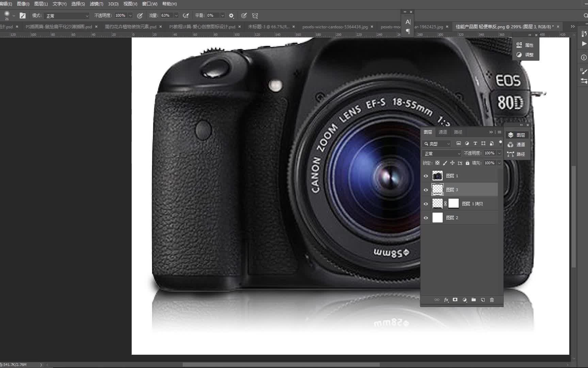
Task: Select the 图层 1 camera thumbnail
Action: click(438, 176)
